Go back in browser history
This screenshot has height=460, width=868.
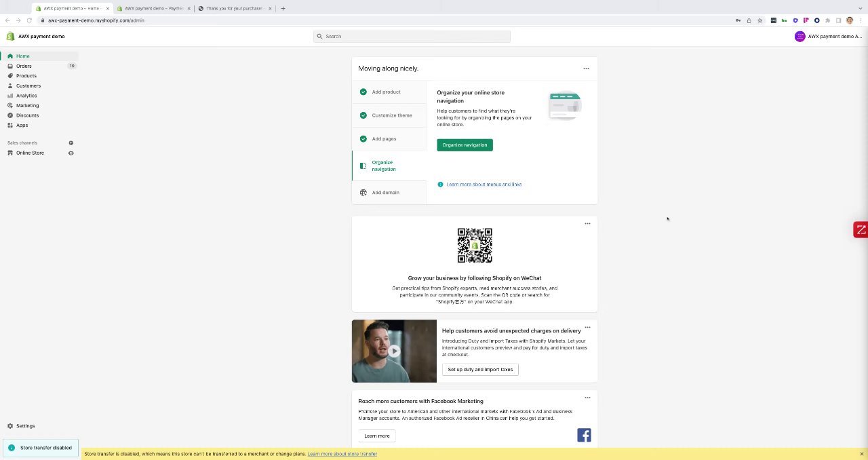7,20
